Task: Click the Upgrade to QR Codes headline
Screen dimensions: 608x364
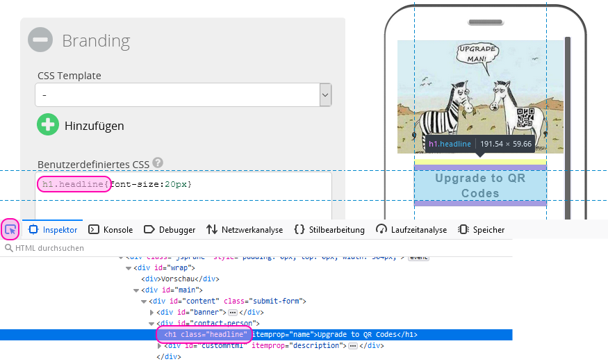Action: 480,185
